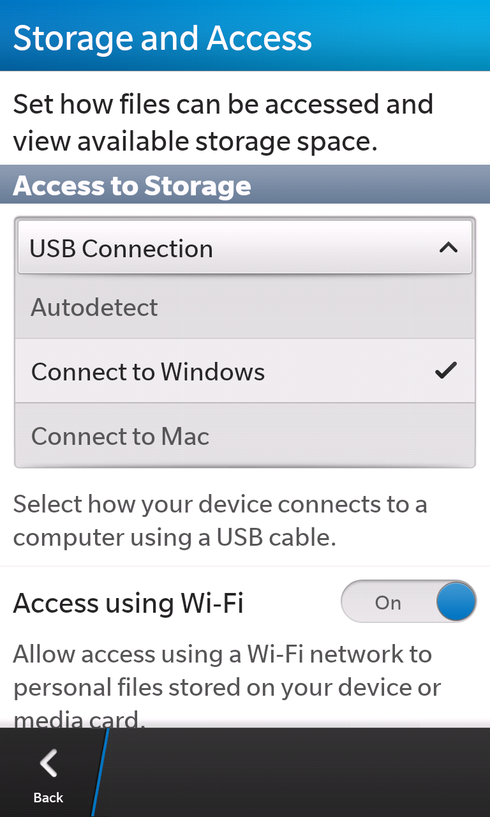This screenshot has width=490, height=817.
Task: Select the Autodetect option
Action: (x=245, y=307)
